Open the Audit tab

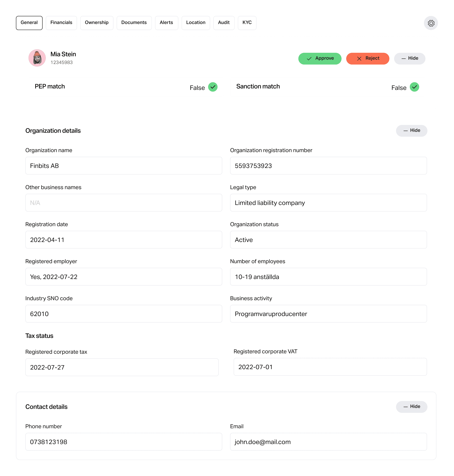click(x=224, y=23)
